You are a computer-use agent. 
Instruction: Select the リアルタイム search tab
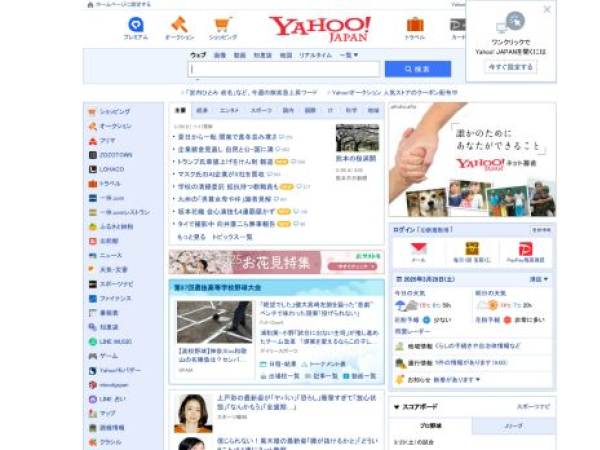click(315, 55)
